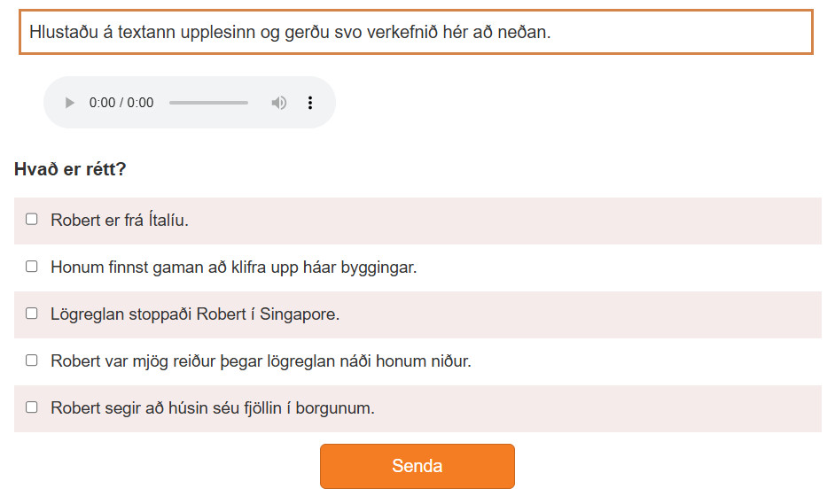Click the audio seek progress bar

click(208, 103)
